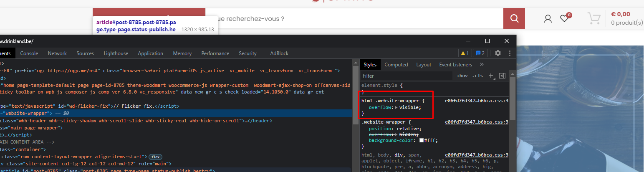Image resolution: width=644 pixels, height=172 pixels.
Task: Click the blue messages count badge
Action: (480, 53)
